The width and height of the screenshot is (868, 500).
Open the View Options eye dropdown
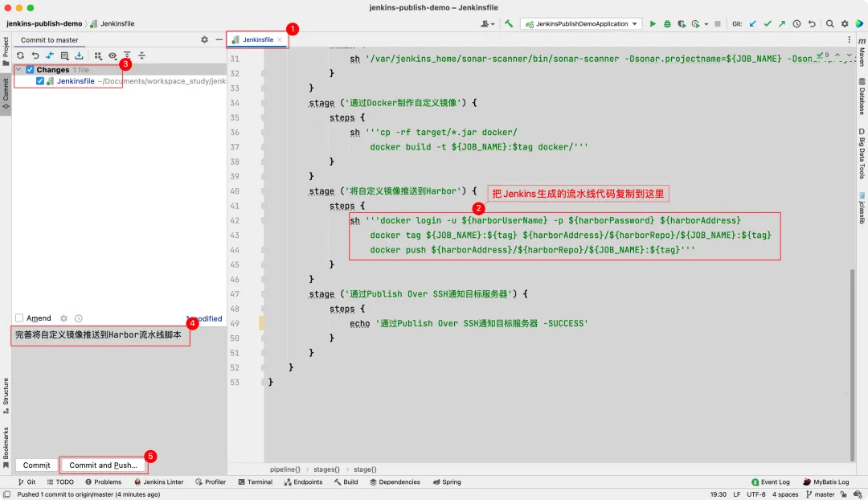tap(113, 55)
